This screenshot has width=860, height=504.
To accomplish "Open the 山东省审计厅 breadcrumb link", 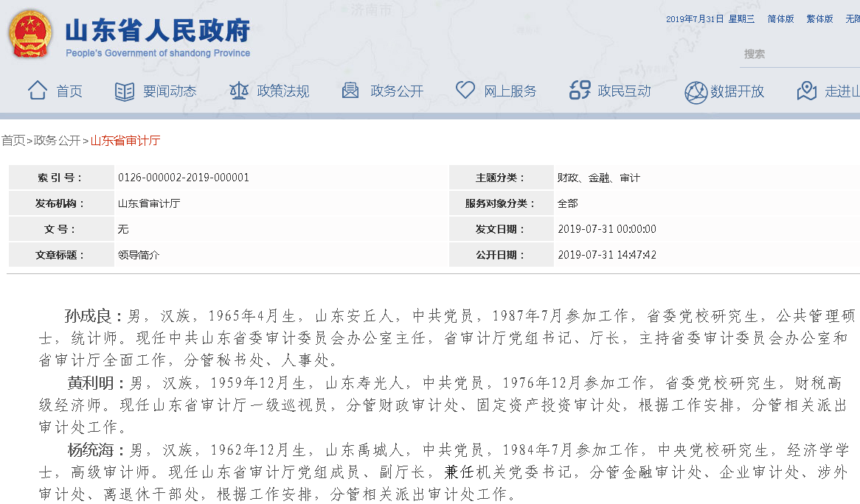I will (125, 141).
